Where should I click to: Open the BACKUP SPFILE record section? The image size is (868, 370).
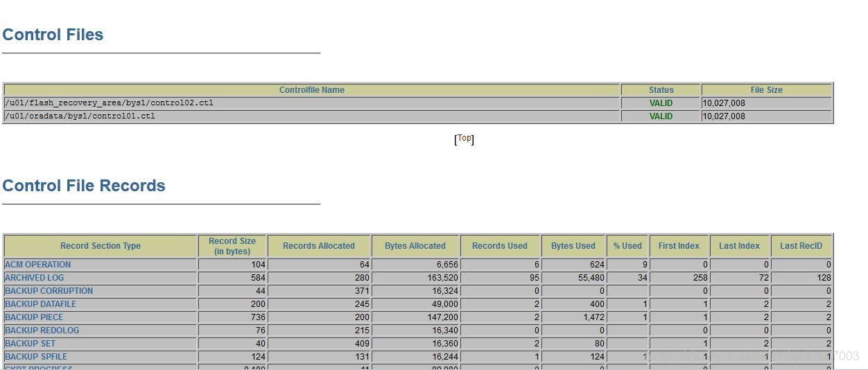[x=36, y=357]
